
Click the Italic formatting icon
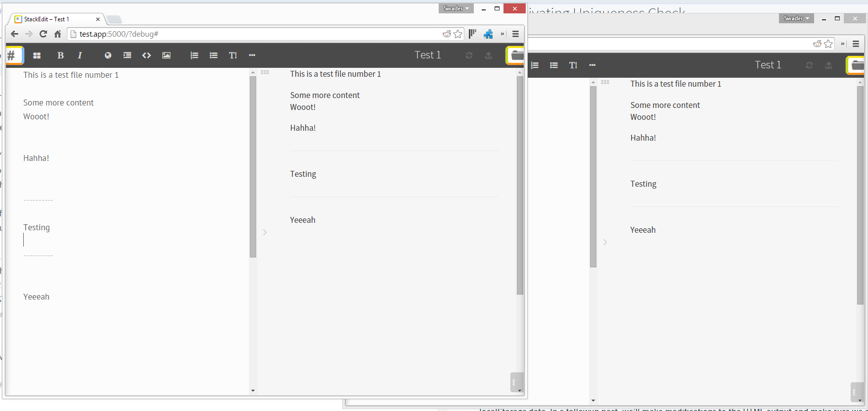point(80,55)
